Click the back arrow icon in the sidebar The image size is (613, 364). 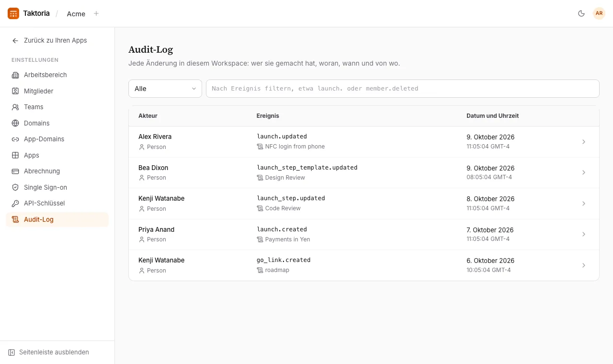click(15, 41)
